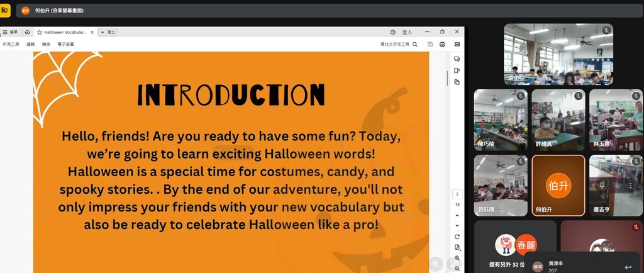This screenshot has width=644, height=273.
Task: Click the zoom in magnifier icon
Action: tap(457, 258)
